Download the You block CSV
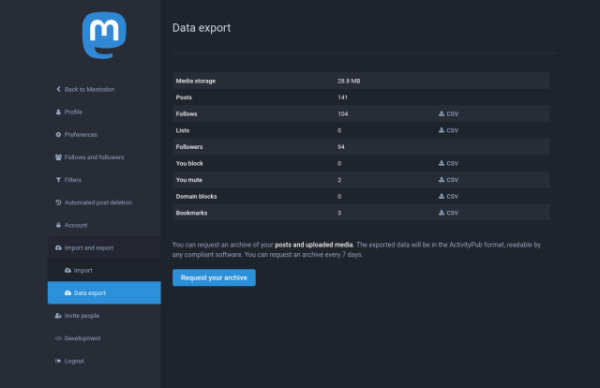Screen dimensions: 600x388 point(448,163)
